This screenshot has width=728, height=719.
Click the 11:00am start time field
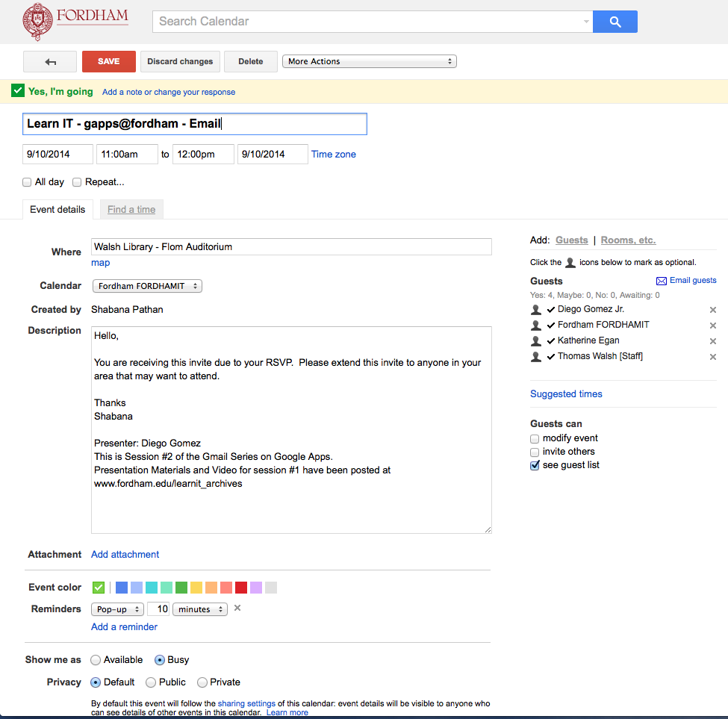127,154
